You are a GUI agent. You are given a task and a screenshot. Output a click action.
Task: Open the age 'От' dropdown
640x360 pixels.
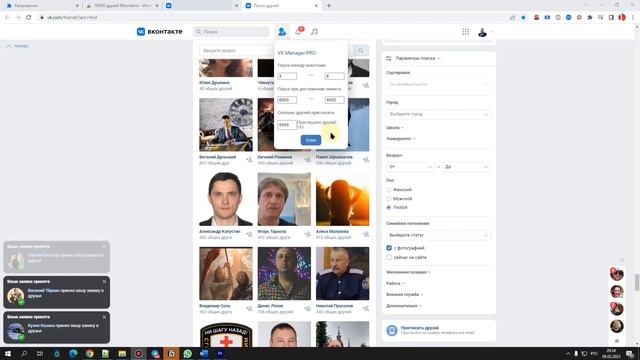click(x=410, y=167)
